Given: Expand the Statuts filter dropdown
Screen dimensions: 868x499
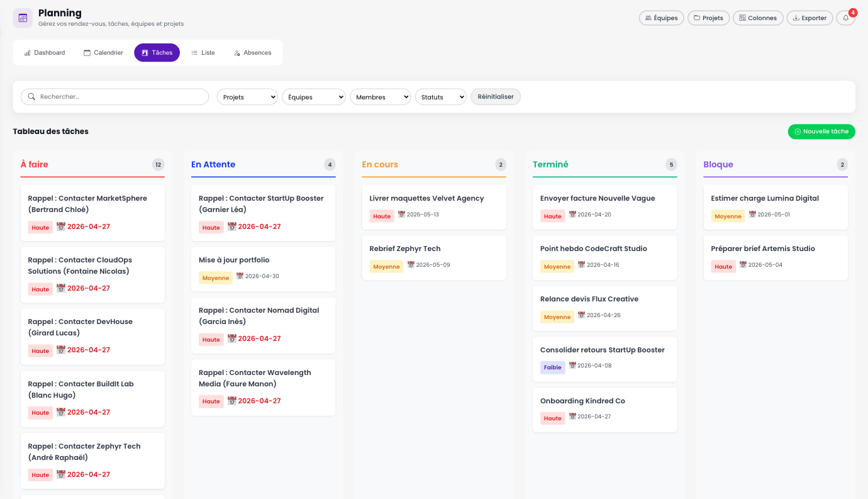Looking at the screenshot, I should click(440, 97).
